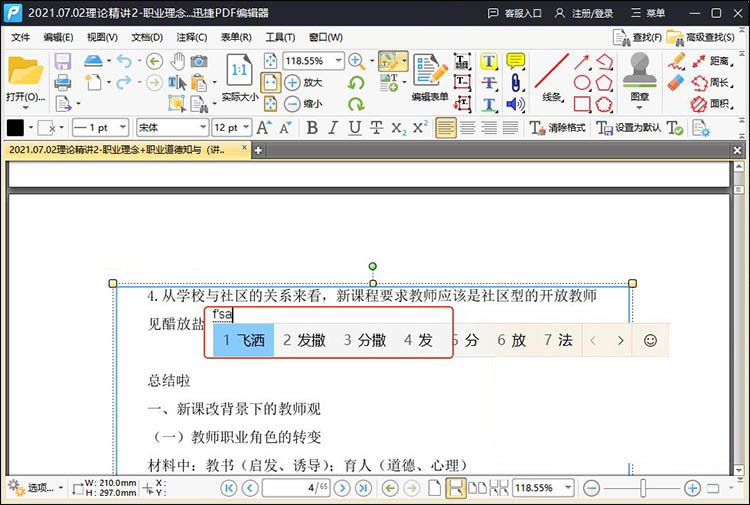Open the font size 12 pt dropdown
The width and height of the screenshot is (750, 505).
point(246,127)
